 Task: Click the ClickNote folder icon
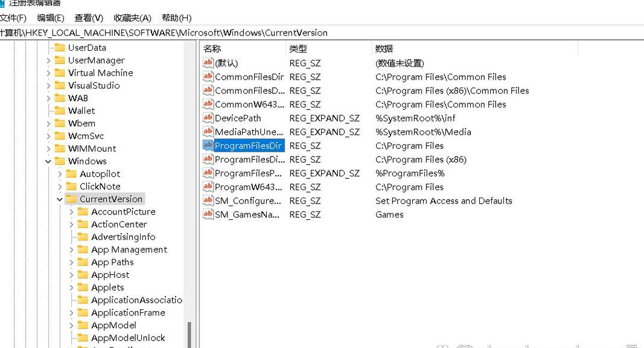click(x=71, y=186)
